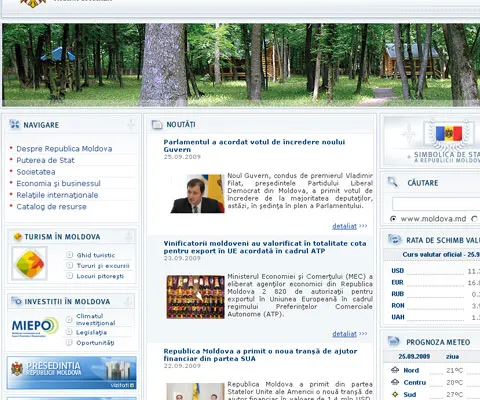The image size is (480, 400).
Task: Click the Prognoza Meteo header icon
Action: point(394,341)
